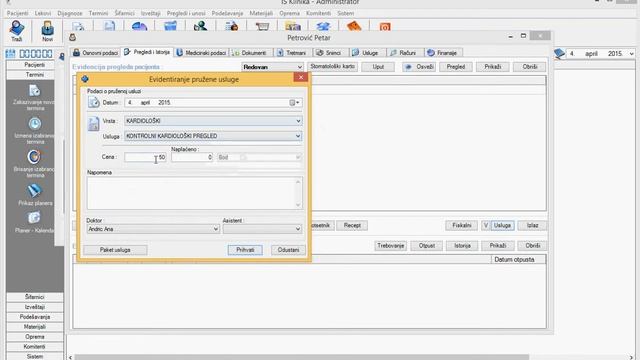Switch to the Dokumenti tab
Screen dimensions: 640x360
tap(250, 53)
